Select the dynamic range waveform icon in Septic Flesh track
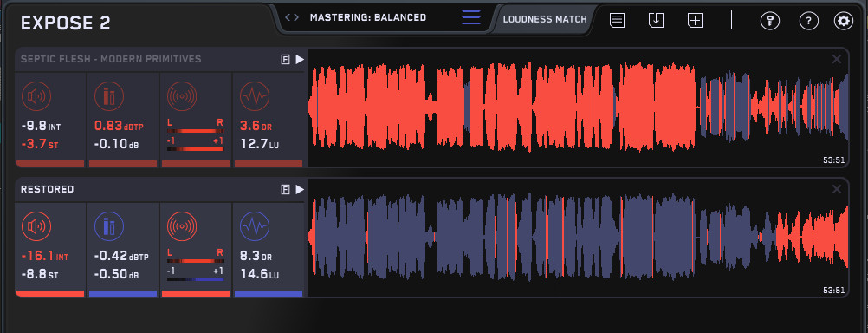Viewport: 868px width, 333px height. click(255, 96)
